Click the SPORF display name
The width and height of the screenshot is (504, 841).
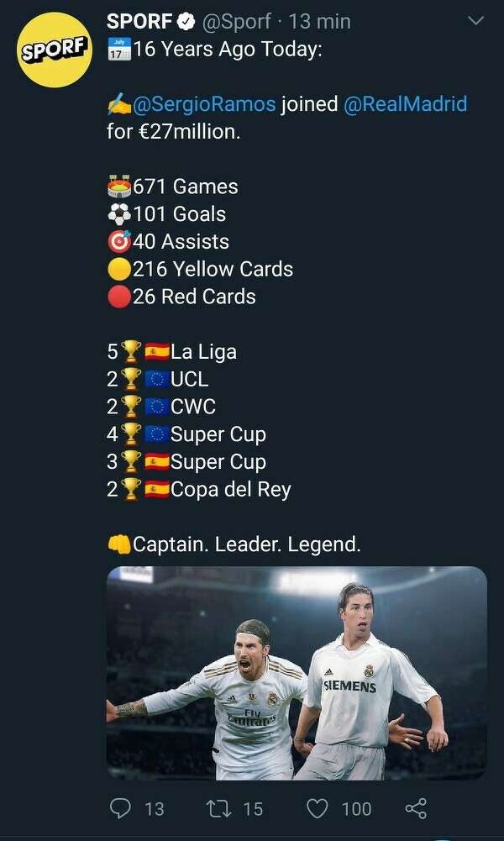click(139, 21)
